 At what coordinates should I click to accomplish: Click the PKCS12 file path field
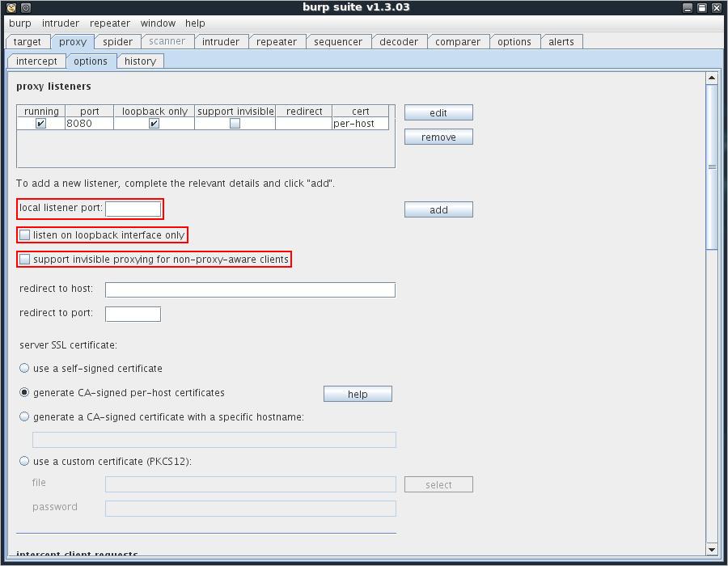tap(250, 484)
